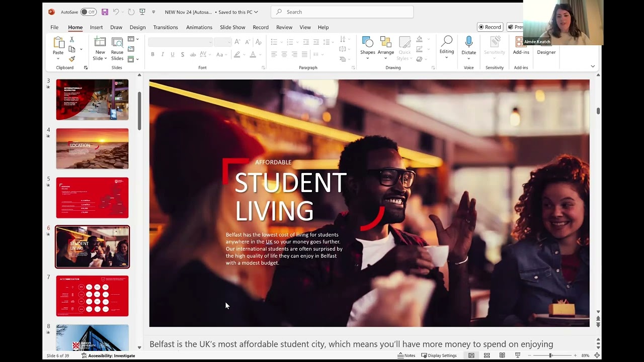Open the Font size combo box

[x=222, y=42]
